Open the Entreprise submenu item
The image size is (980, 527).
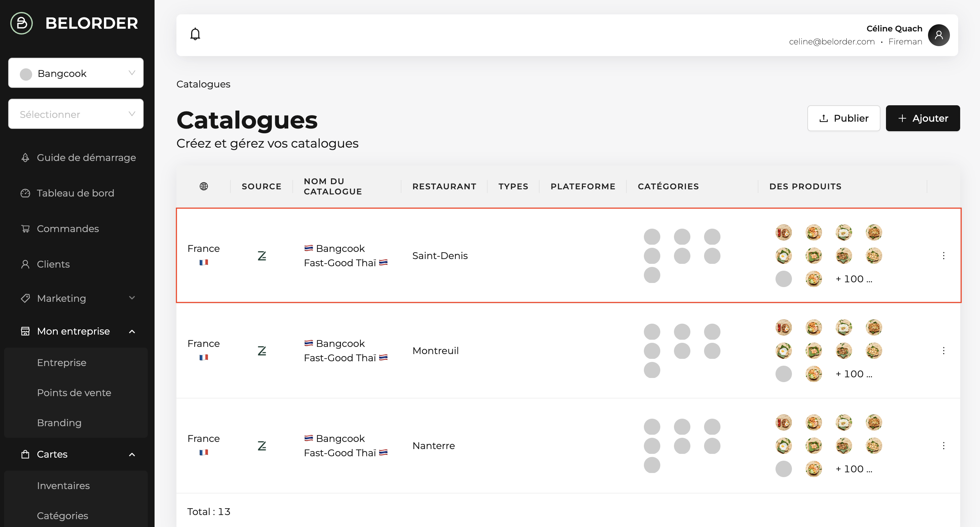tap(62, 363)
